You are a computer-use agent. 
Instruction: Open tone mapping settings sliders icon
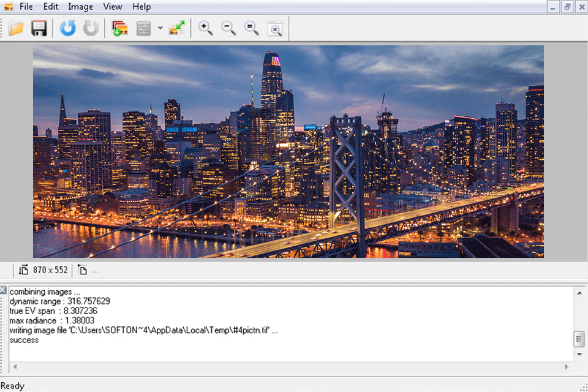click(x=143, y=29)
